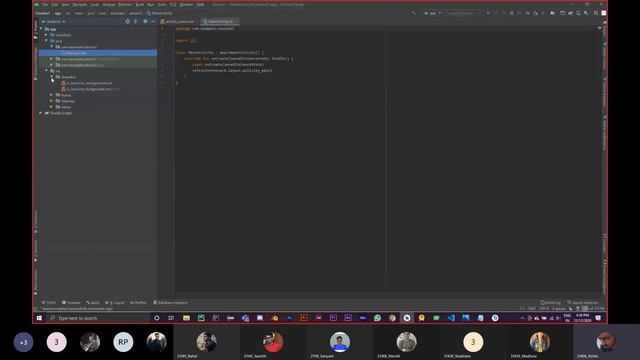Open the Edit menu
Viewport: 640px width, 360px height.
(55, 4)
